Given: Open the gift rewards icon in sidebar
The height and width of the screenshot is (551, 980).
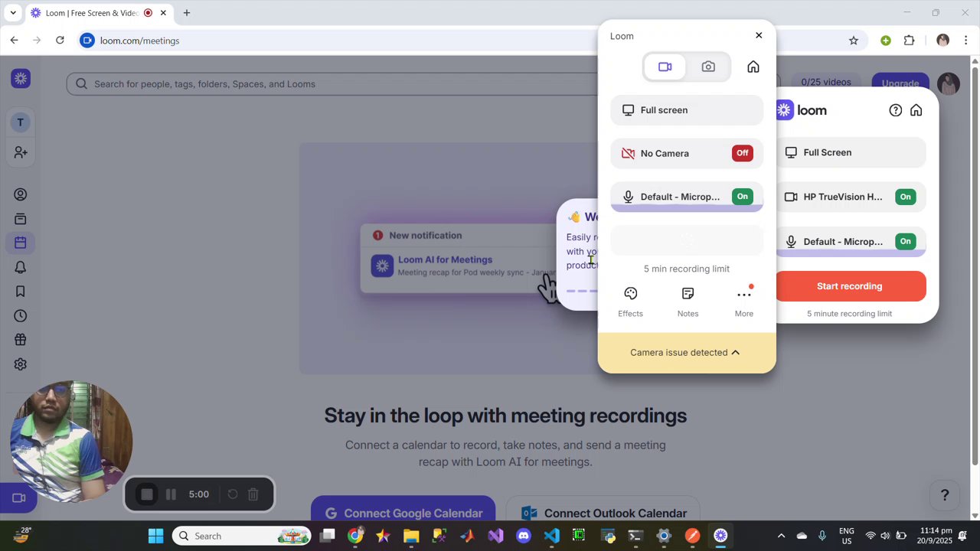Looking at the screenshot, I should (x=21, y=340).
